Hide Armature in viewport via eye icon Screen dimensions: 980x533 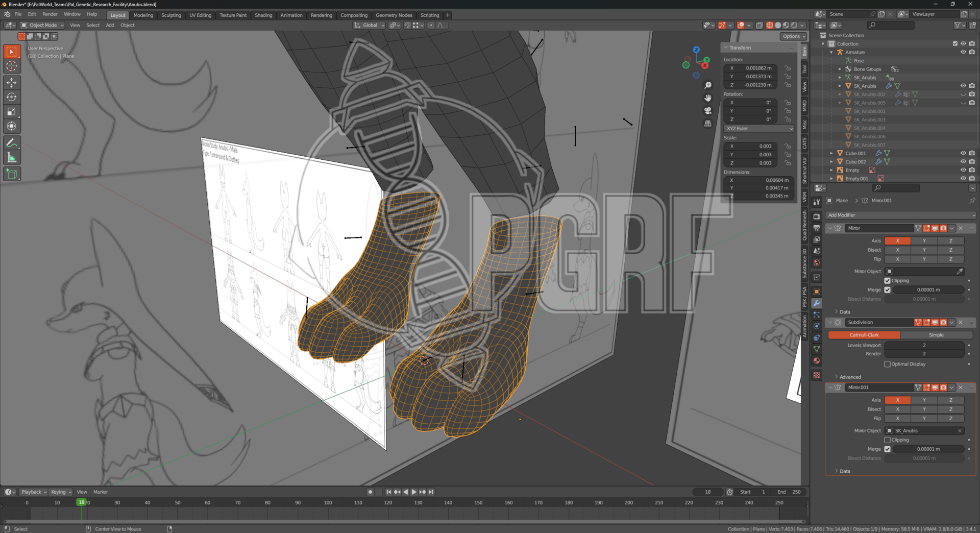[963, 52]
